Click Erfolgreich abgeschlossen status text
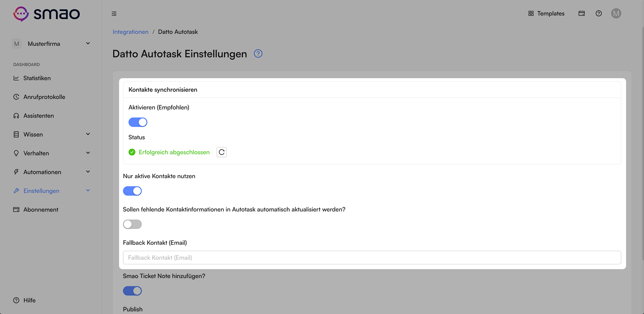This screenshot has width=644, height=314. (174, 152)
